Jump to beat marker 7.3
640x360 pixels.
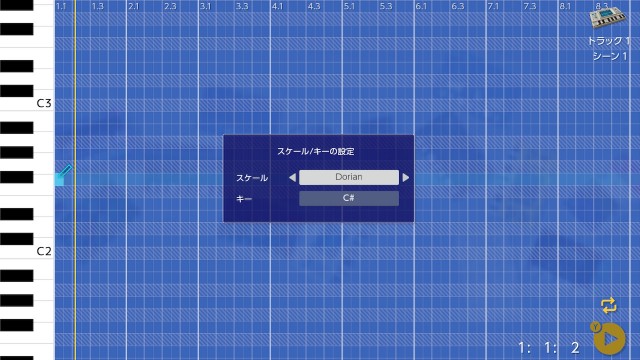click(x=530, y=6)
